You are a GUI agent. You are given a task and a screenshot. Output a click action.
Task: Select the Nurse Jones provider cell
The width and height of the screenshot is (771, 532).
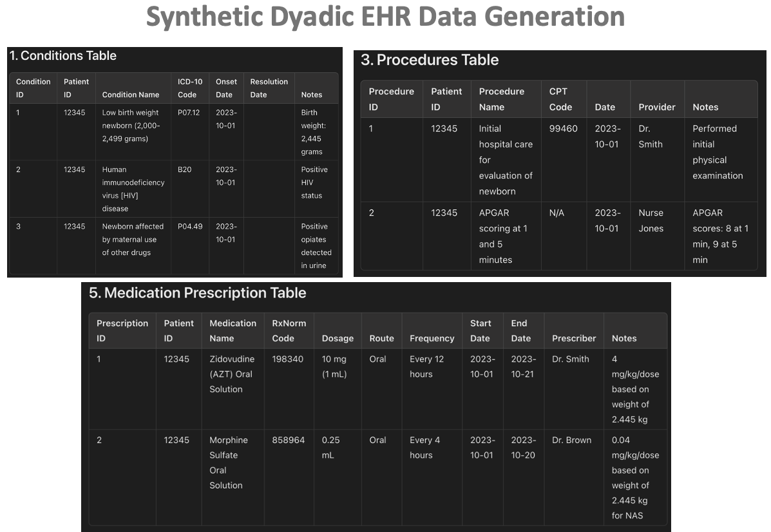coord(651,220)
